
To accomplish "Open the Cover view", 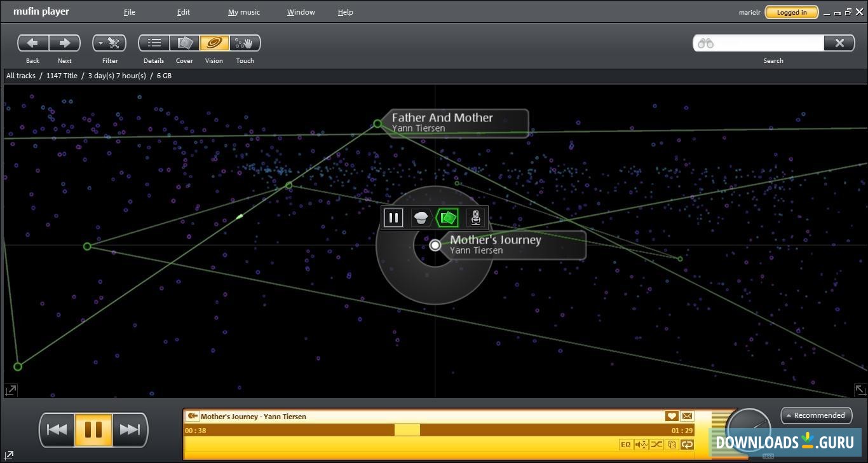I will [184, 43].
